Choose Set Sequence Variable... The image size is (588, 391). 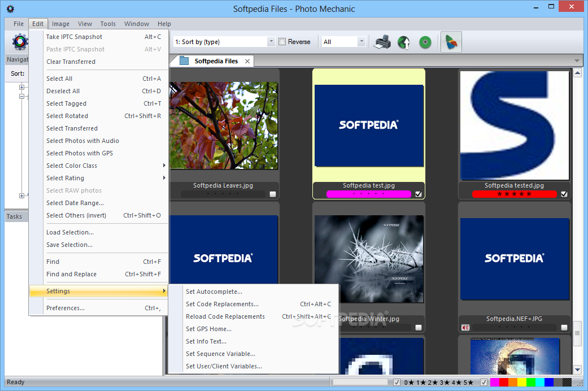pos(253,354)
